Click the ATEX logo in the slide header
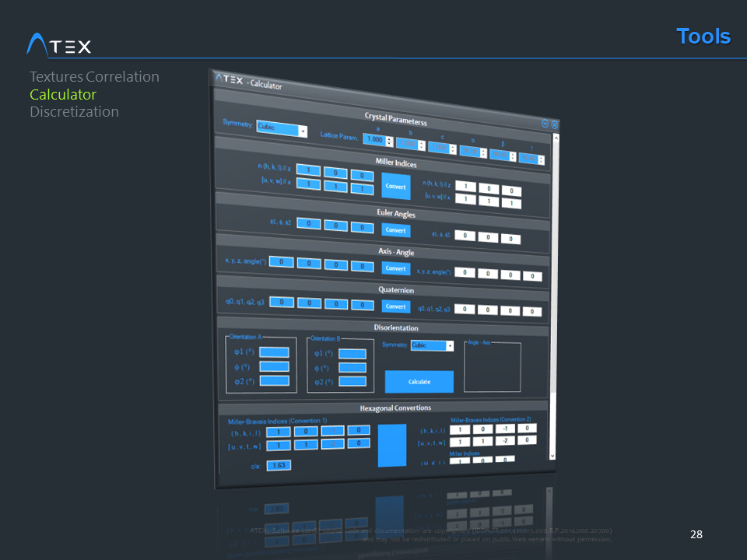 [59, 45]
